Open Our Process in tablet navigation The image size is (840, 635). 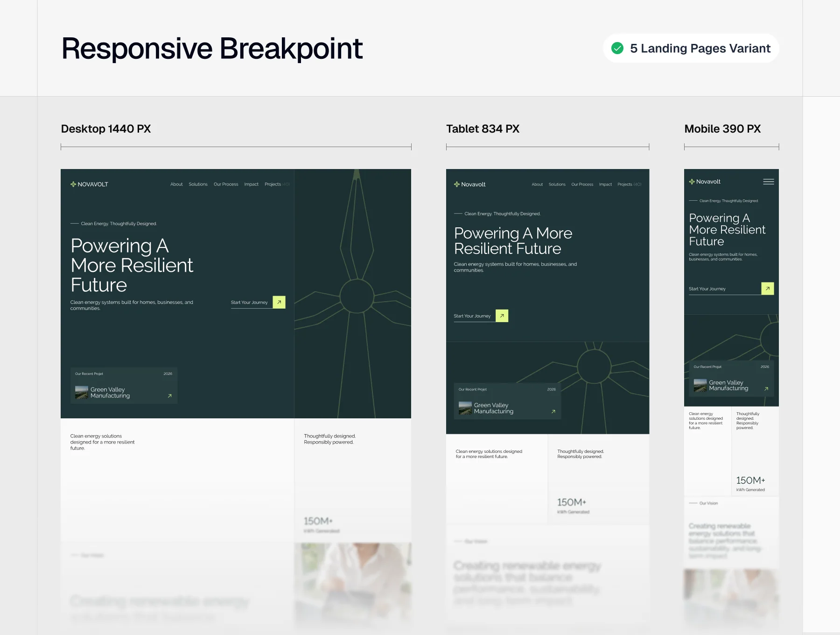tap(582, 184)
